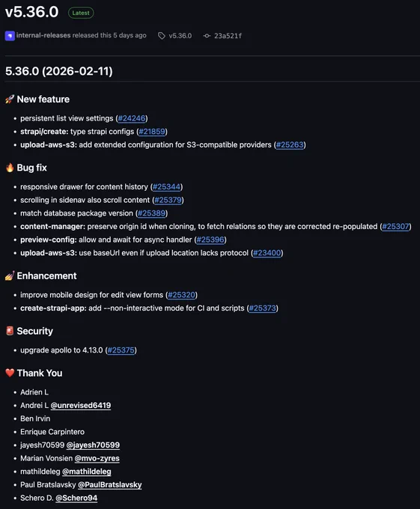Open pull request #25396 preview-config
The width and height of the screenshot is (420, 509).
[x=210, y=240]
